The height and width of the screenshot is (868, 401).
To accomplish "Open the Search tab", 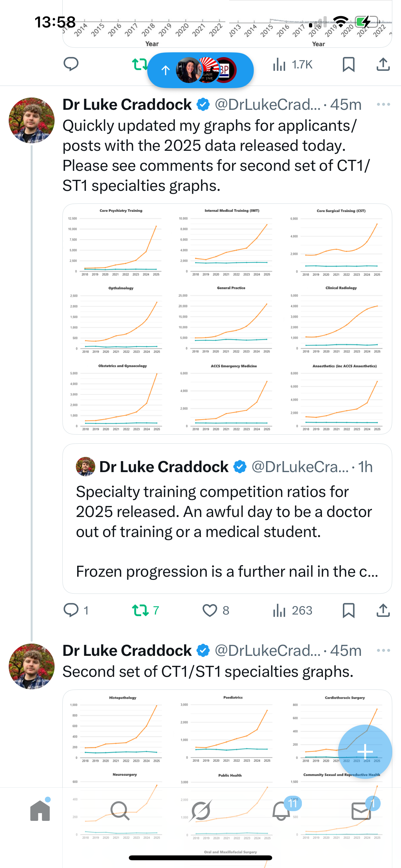I will tap(120, 811).
